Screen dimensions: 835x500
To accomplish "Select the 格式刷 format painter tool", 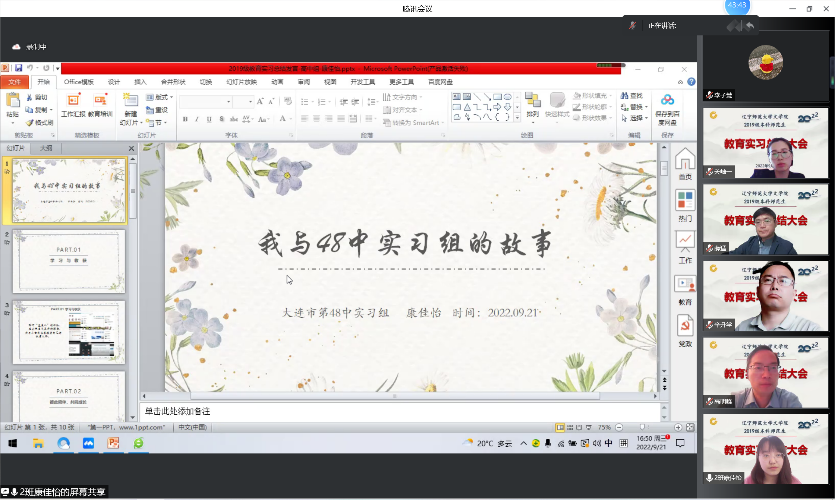I will click(40, 122).
